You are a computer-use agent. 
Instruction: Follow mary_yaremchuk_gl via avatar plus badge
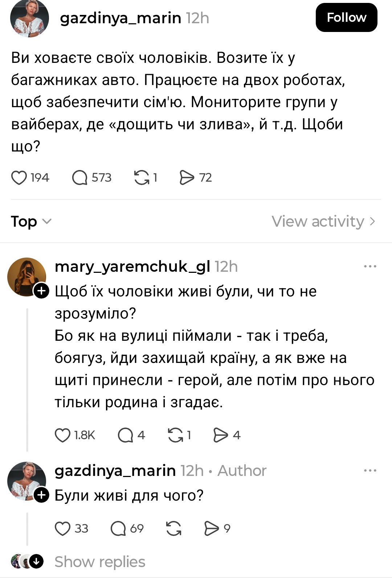coord(41,291)
